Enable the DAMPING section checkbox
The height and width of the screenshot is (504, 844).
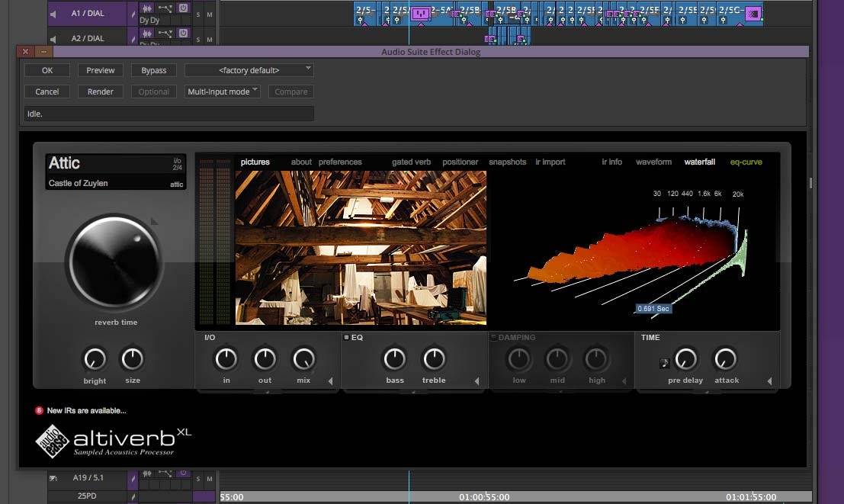coord(493,338)
